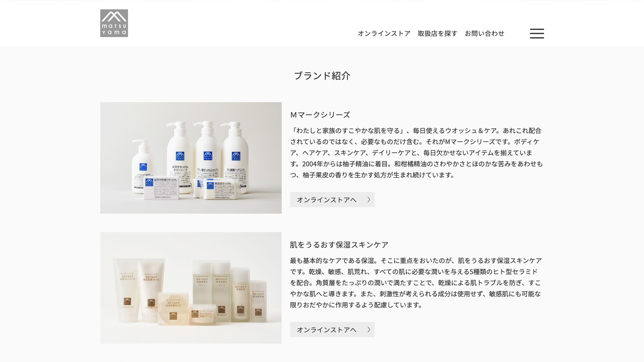Viewport: 644px width, 362px height.
Task: Click オンラインストアへ under 肌をうるおす保湿スキンケア
Action: pyautogui.click(x=332, y=329)
